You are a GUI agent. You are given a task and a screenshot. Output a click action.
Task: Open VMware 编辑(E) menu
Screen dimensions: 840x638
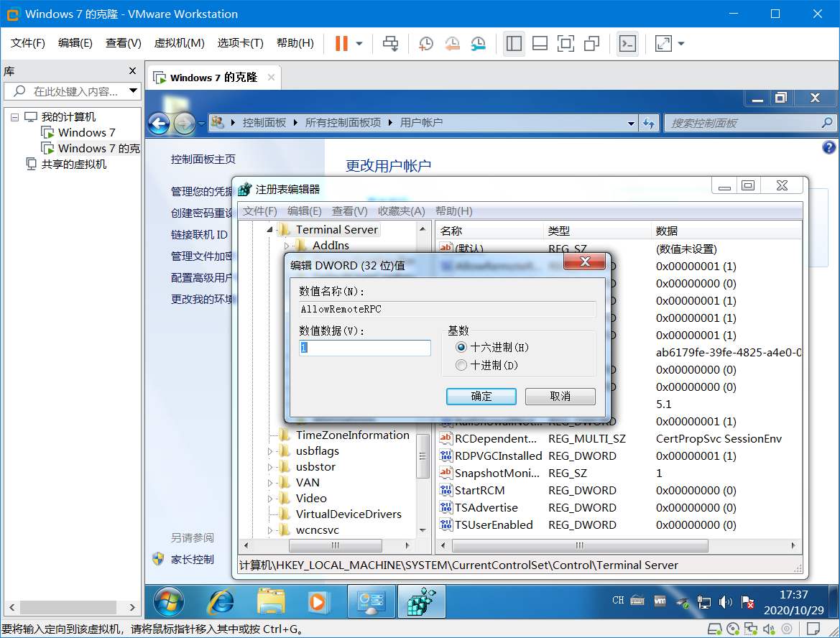(75, 43)
